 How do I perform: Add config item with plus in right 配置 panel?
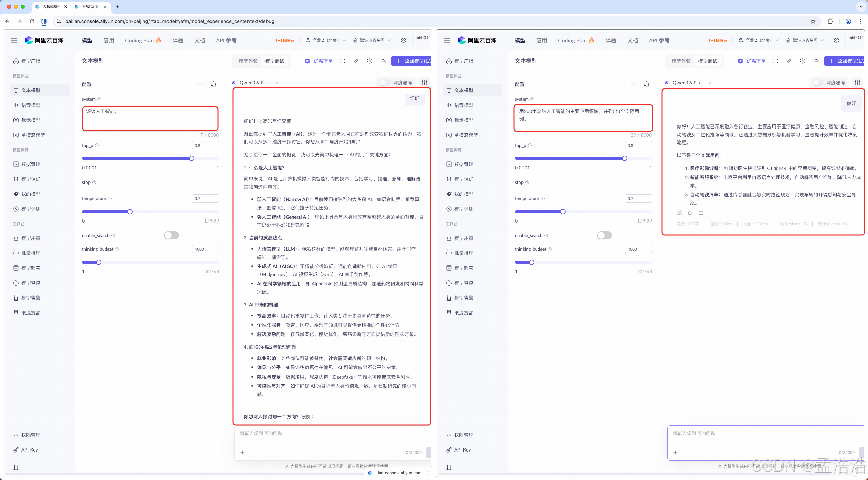[633, 84]
